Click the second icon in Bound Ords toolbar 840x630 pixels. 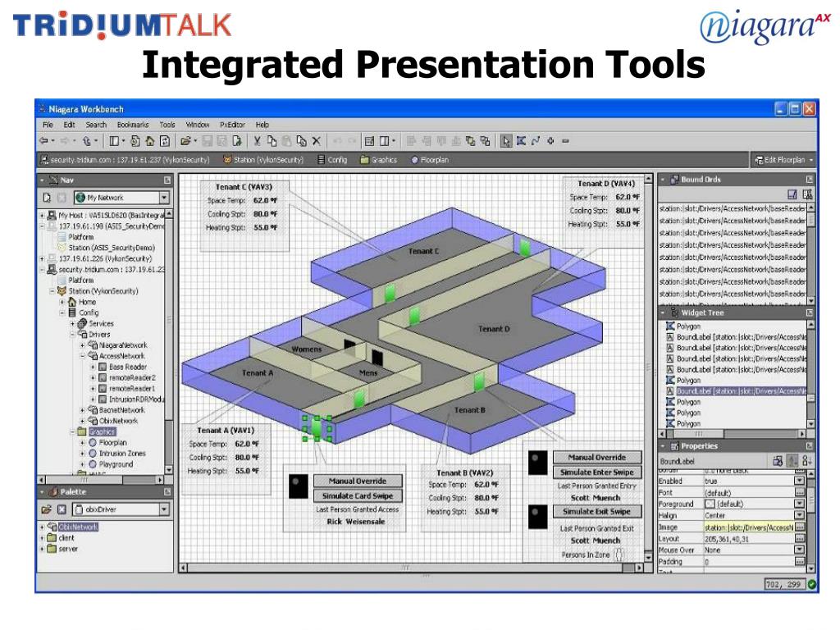(x=807, y=194)
